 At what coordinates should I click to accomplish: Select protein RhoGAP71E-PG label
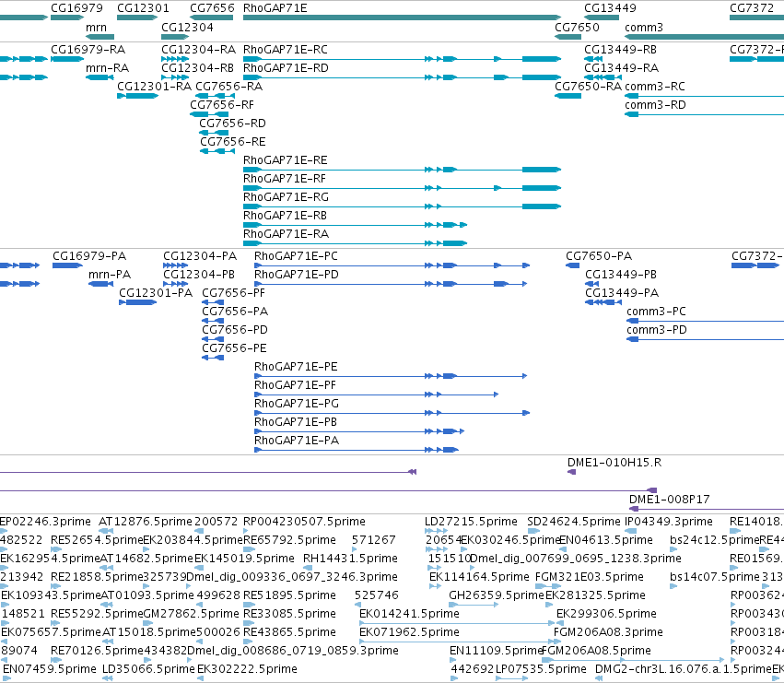coord(297,404)
